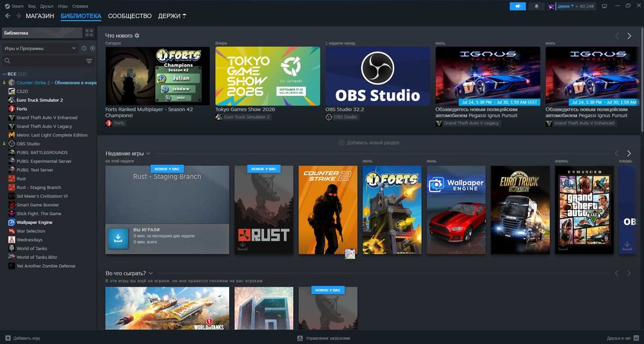
Task: Click the Euro Truck Simulator 2 tag under Tokyo Games Show
Action: [243, 117]
